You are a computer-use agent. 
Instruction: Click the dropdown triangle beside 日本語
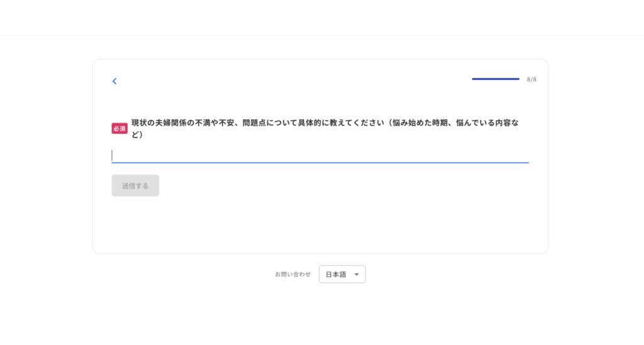click(x=357, y=275)
